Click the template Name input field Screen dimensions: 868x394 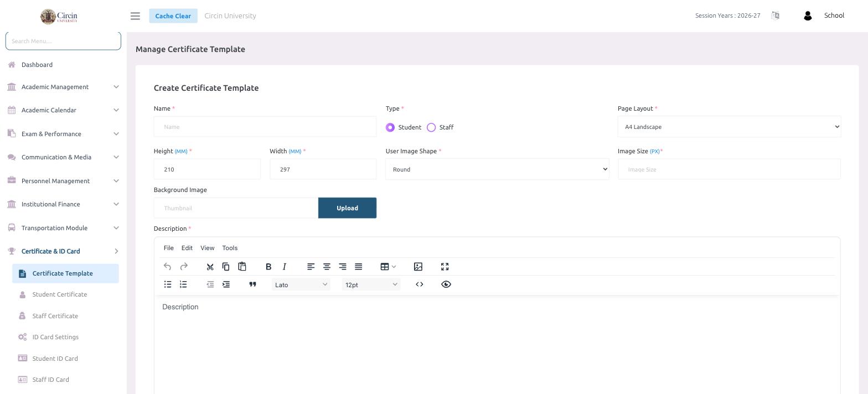pyautogui.click(x=265, y=127)
